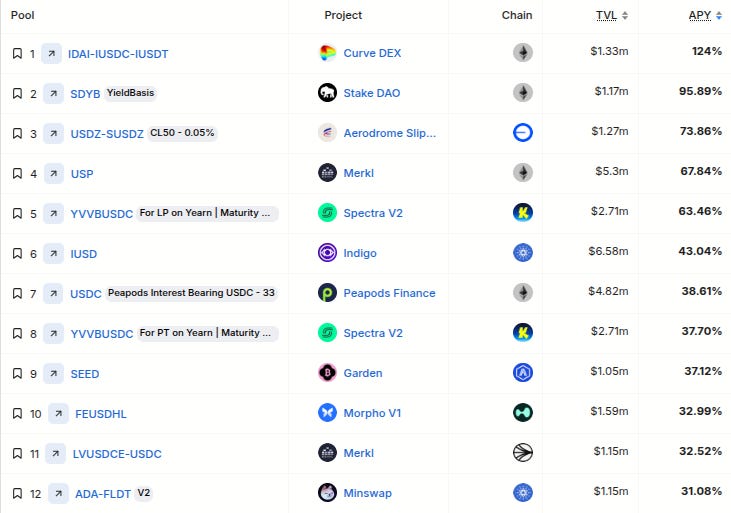Click the YieldBasis tag
Image resolution: width=731 pixels, height=513 pixels.
point(130,93)
